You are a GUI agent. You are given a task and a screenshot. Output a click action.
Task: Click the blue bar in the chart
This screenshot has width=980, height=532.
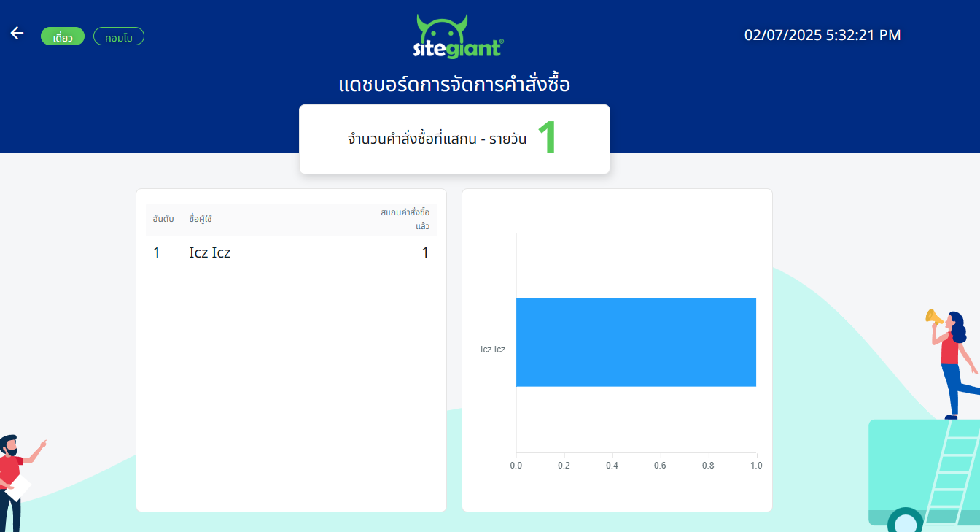(x=636, y=342)
